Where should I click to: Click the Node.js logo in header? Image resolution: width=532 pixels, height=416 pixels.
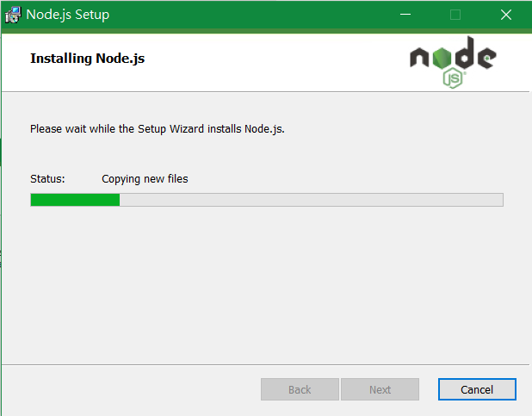(454, 62)
